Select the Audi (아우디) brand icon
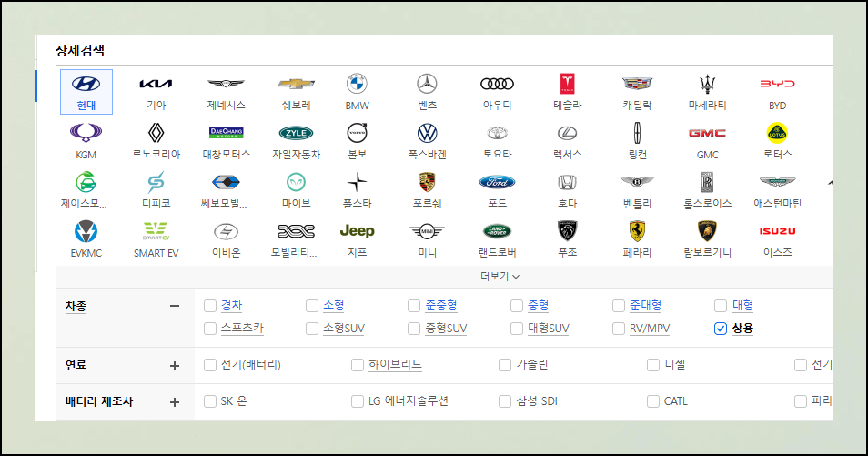868x456 pixels. (497, 84)
